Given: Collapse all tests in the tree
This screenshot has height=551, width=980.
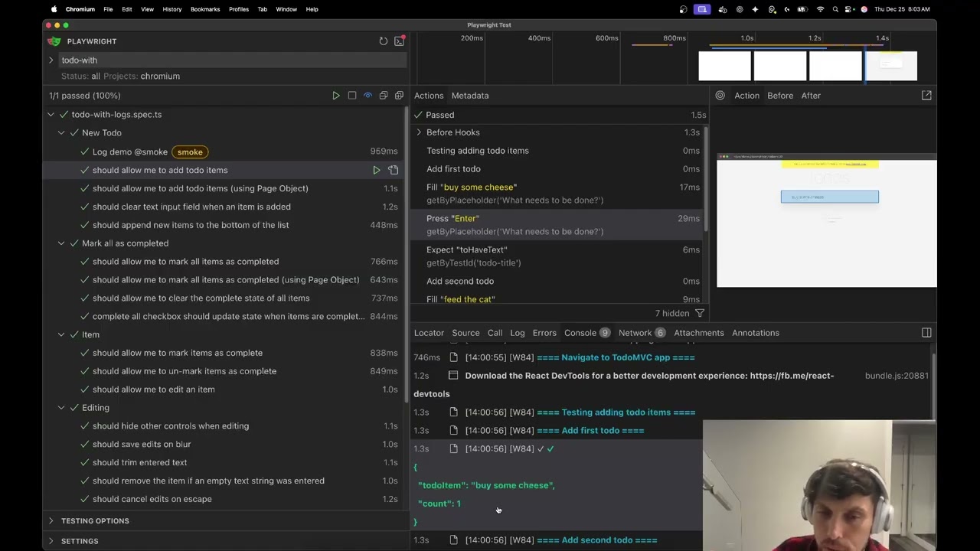Looking at the screenshot, I should point(384,96).
